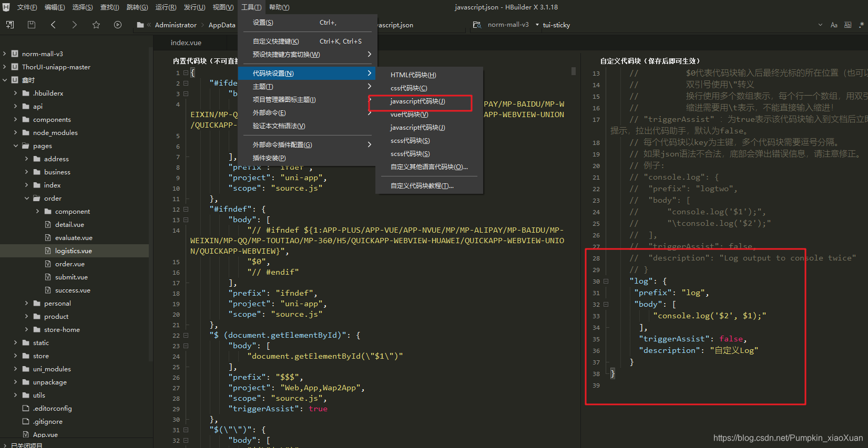The width and height of the screenshot is (868, 448).
Task: Open the 设置 menu entry
Action: pyautogui.click(x=263, y=23)
